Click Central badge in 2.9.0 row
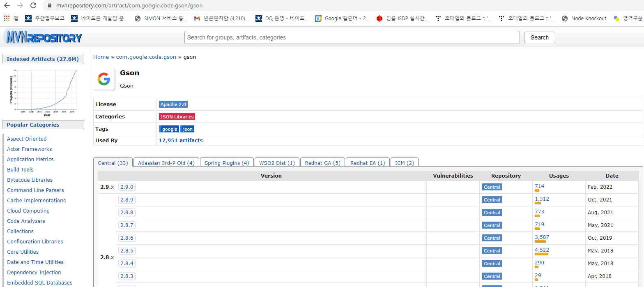 (492, 187)
